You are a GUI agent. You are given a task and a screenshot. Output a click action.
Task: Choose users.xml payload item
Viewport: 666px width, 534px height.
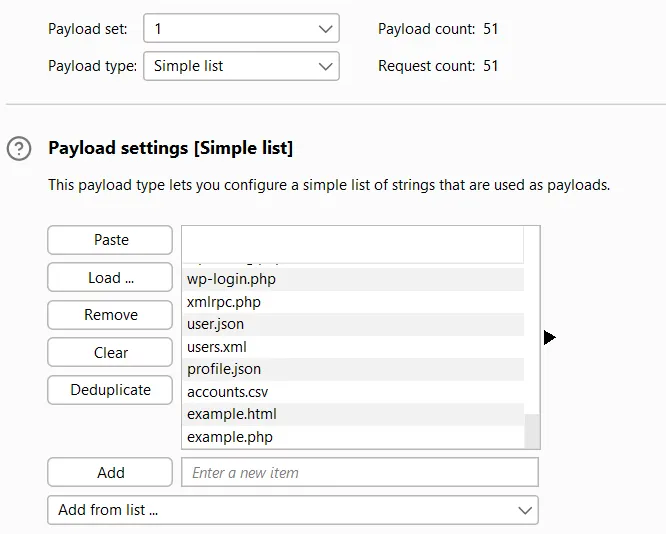(216, 347)
